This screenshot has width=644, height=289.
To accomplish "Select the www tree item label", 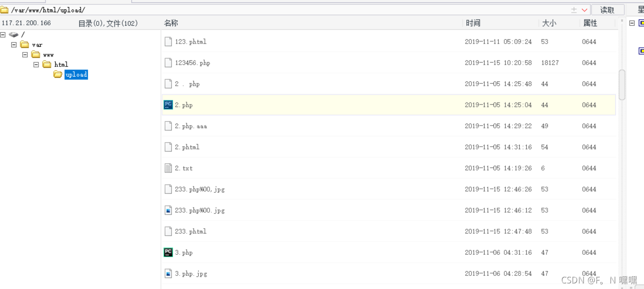I will 48,55.
